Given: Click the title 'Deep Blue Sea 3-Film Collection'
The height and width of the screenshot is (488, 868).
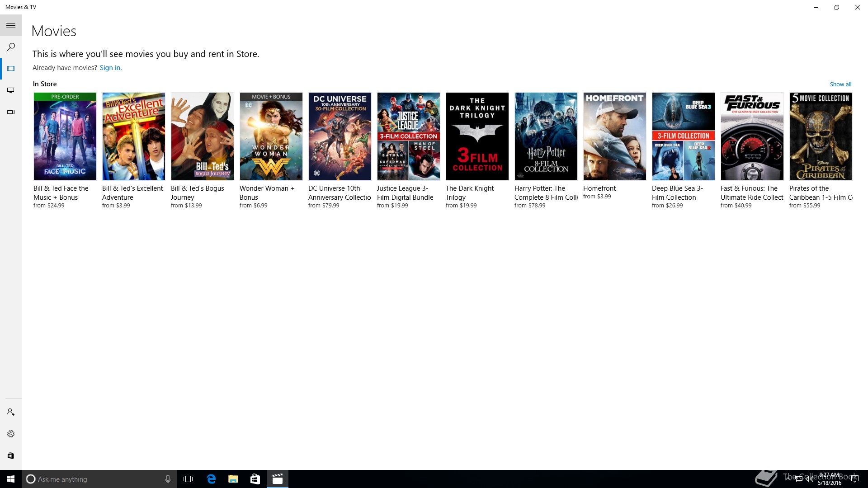Looking at the screenshot, I should (678, 193).
